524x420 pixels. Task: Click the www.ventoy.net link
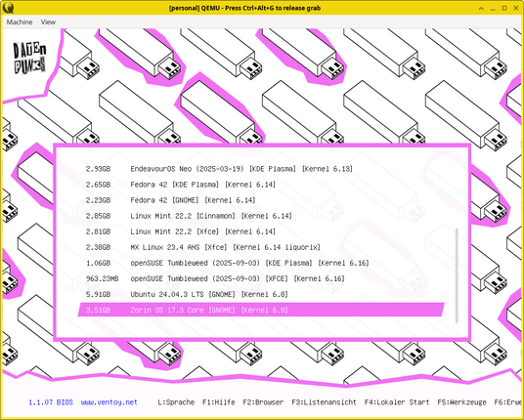coord(109,402)
